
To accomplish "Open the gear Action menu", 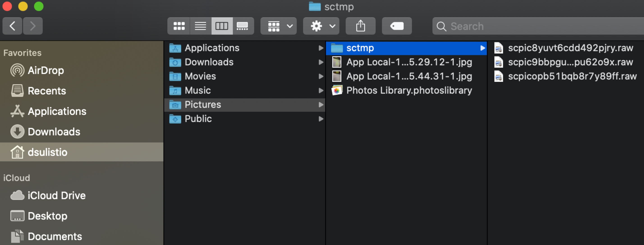I will tap(321, 26).
